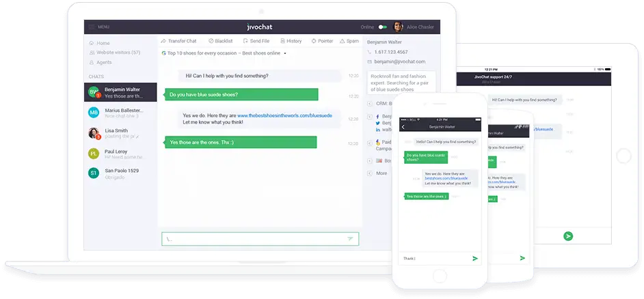Screen dimensions: 644x299
Task: Select the Benjamin Walter chat
Action: click(x=120, y=92)
